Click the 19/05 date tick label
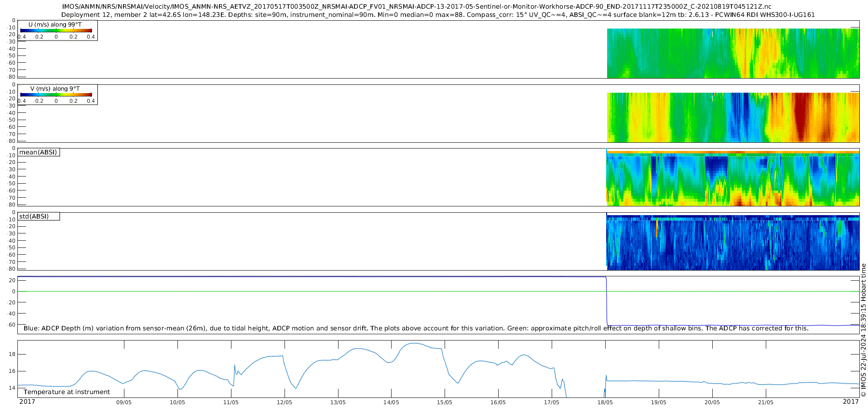The height and width of the screenshot is (410, 868). click(659, 403)
